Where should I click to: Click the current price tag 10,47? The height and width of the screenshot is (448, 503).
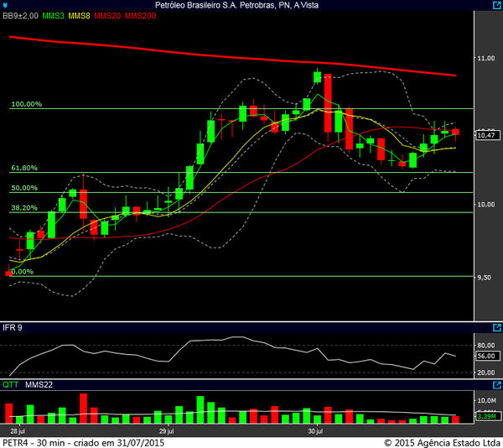487,134
